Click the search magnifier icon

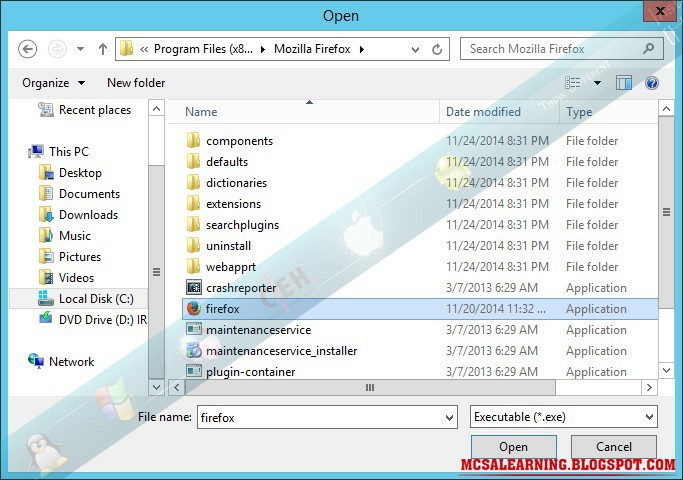(x=648, y=48)
